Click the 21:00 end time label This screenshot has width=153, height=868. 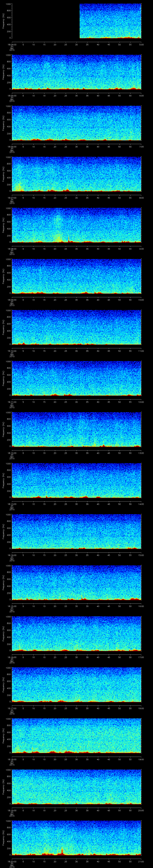pos(141,861)
